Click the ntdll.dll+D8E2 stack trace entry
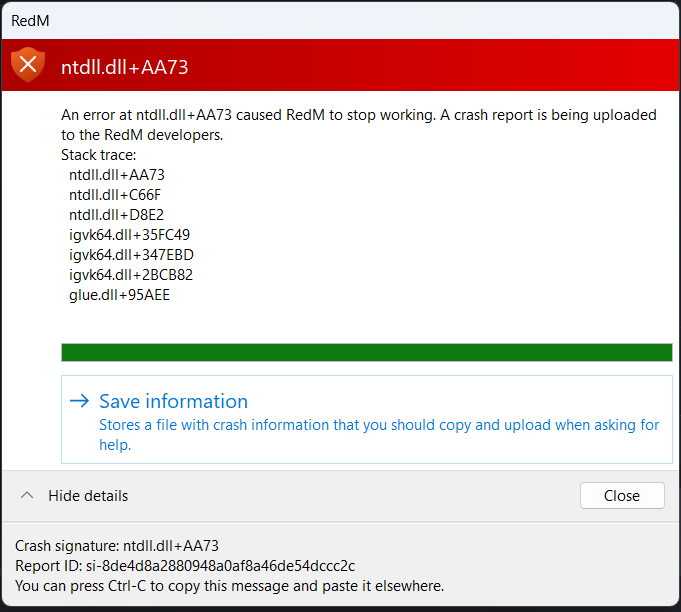This screenshot has width=681, height=612. click(x=116, y=215)
